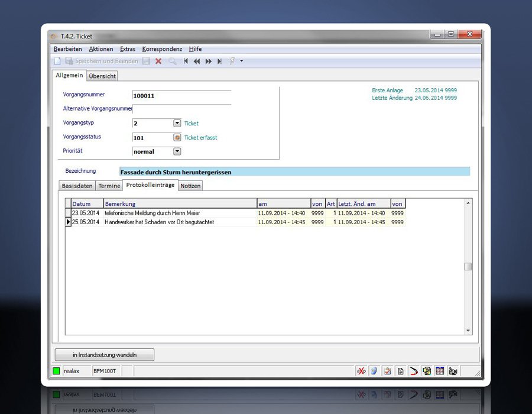
Task: Open the Aktionen menu
Action: click(100, 49)
